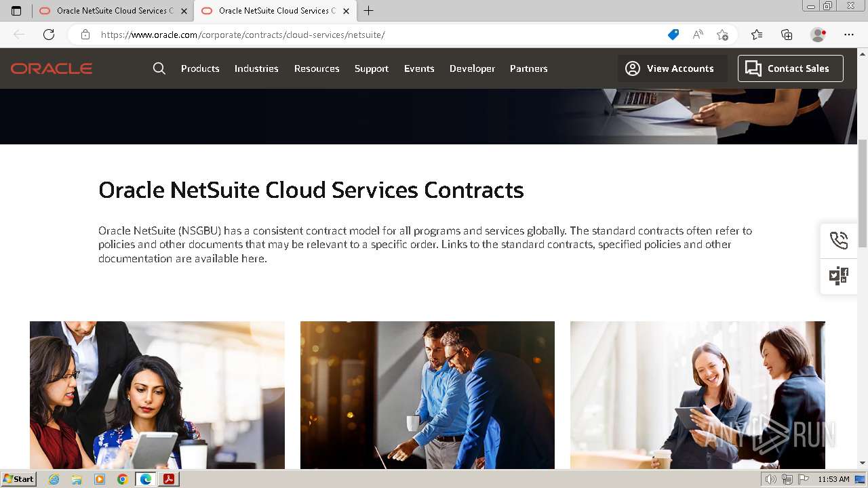Click the address bar URL

[x=243, y=35]
